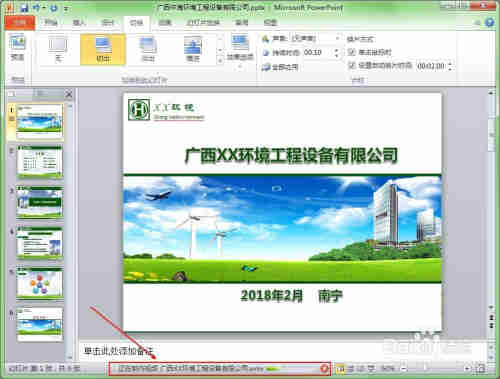Select slide 4 thumbnail

click(39, 243)
